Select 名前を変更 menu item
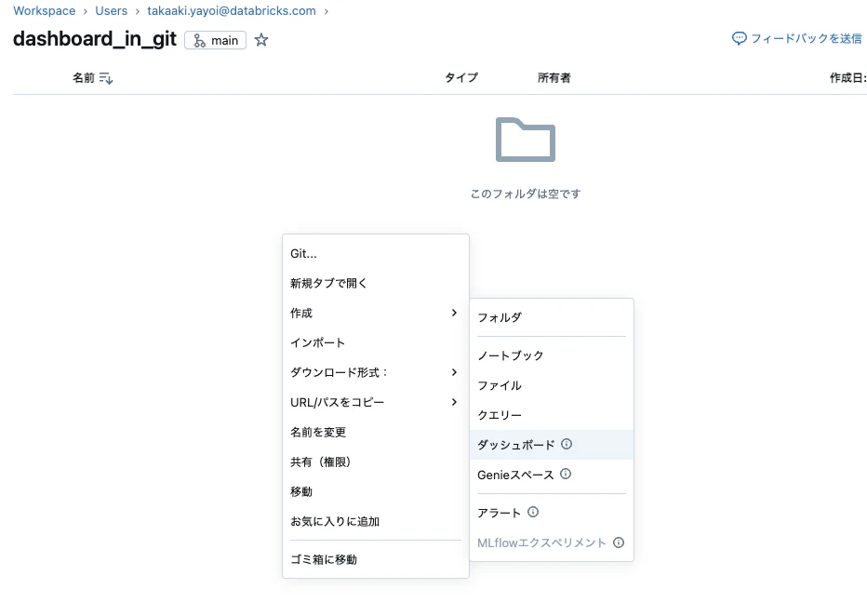 pyautogui.click(x=376, y=432)
